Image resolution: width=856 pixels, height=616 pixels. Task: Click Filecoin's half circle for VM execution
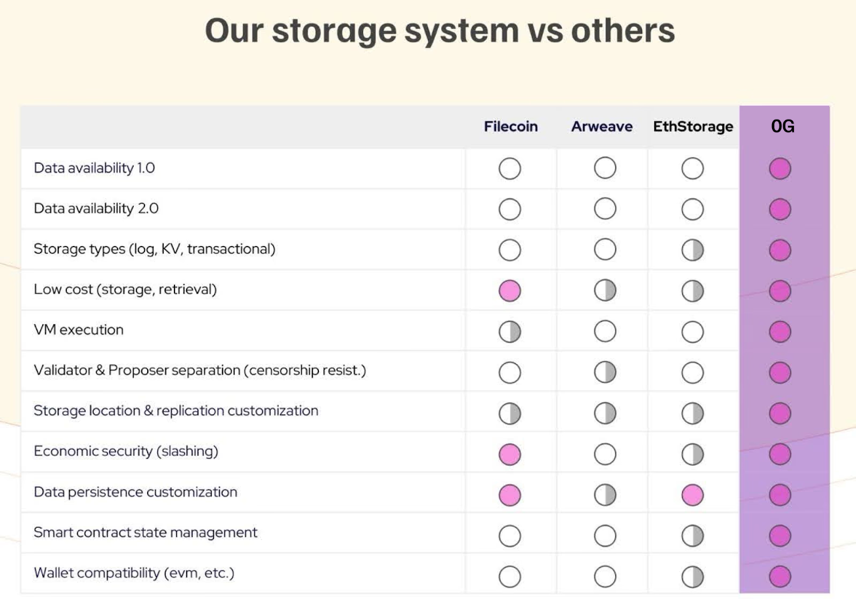(510, 332)
